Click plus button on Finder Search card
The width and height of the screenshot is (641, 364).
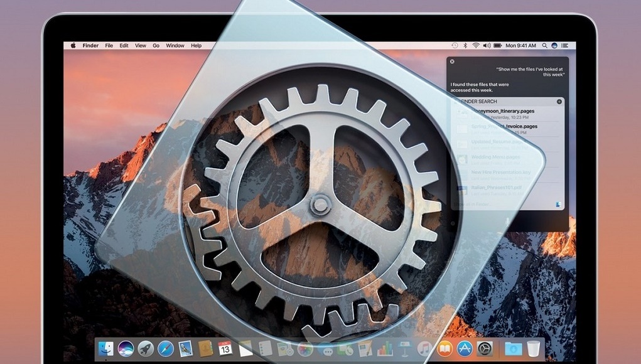(x=559, y=101)
